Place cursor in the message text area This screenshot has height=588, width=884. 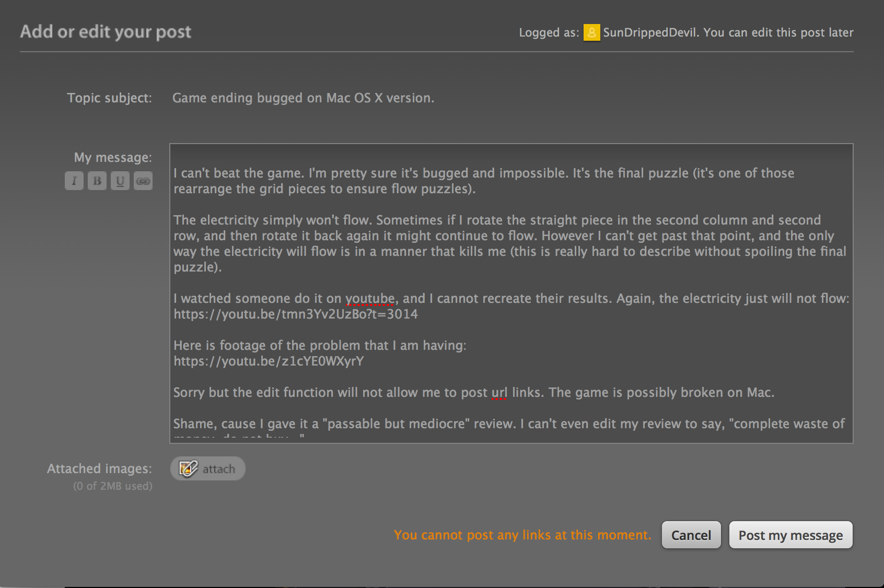[x=511, y=293]
